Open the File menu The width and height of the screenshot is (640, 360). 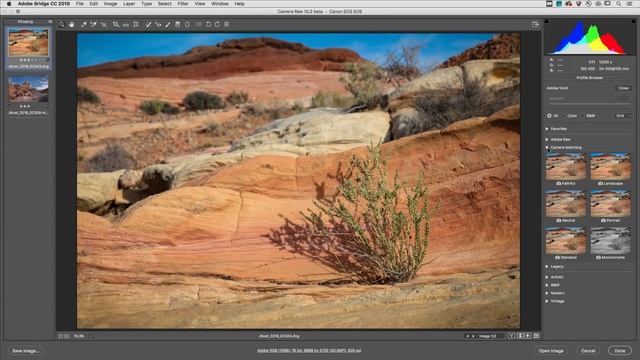click(x=80, y=4)
